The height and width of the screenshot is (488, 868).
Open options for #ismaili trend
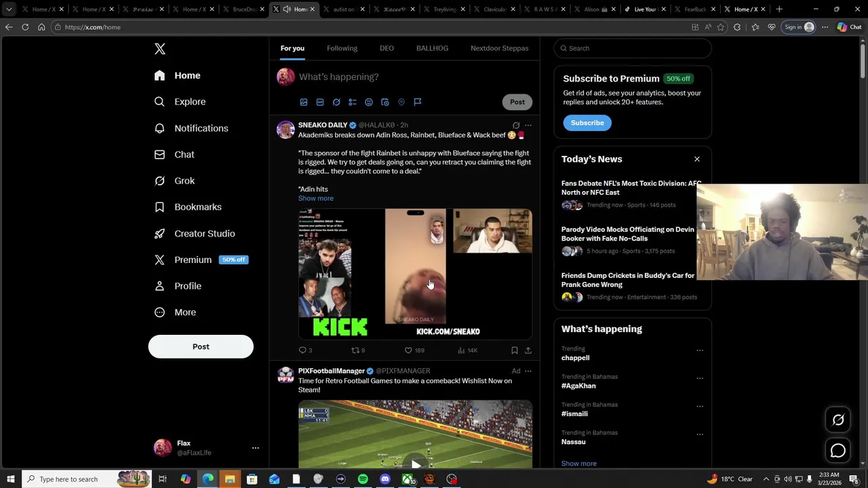coord(700,406)
